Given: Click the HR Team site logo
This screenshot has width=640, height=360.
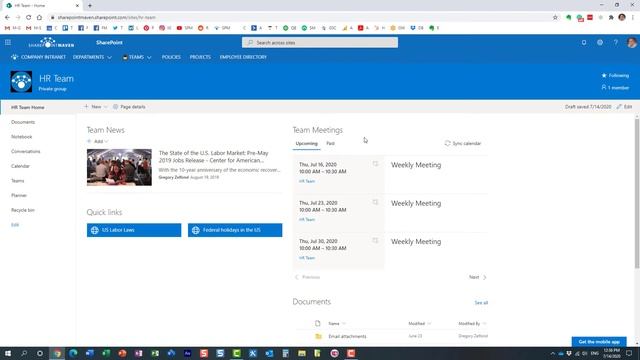Looking at the screenshot, I should point(21,82).
